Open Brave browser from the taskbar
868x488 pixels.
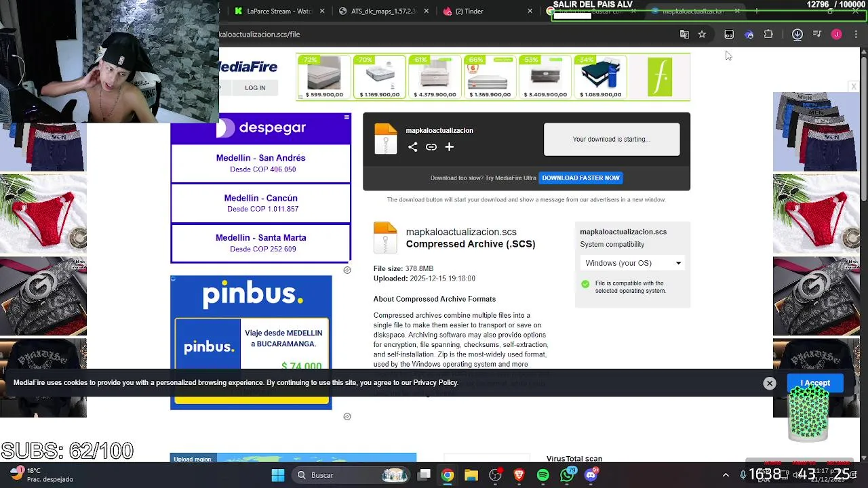[x=519, y=475]
